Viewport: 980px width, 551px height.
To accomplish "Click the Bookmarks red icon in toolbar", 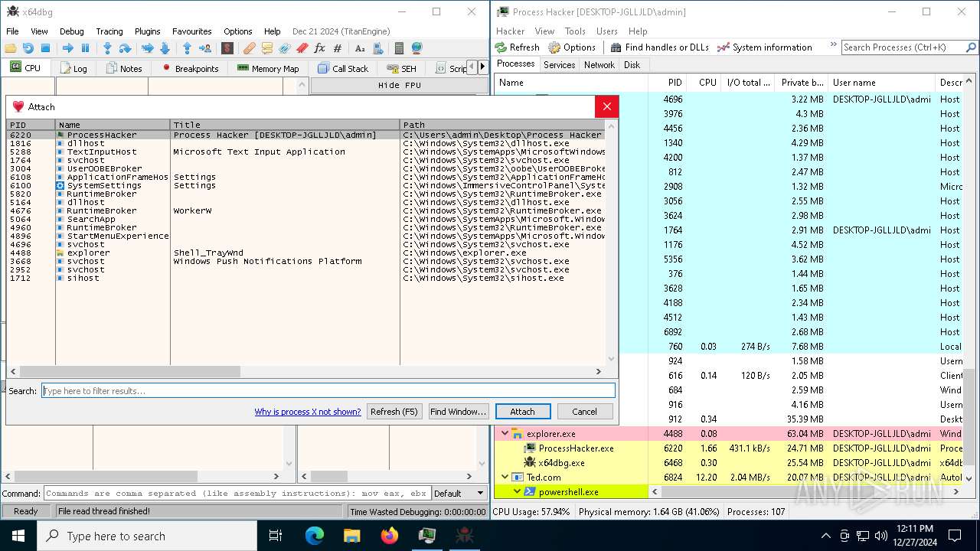I will click(302, 48).
